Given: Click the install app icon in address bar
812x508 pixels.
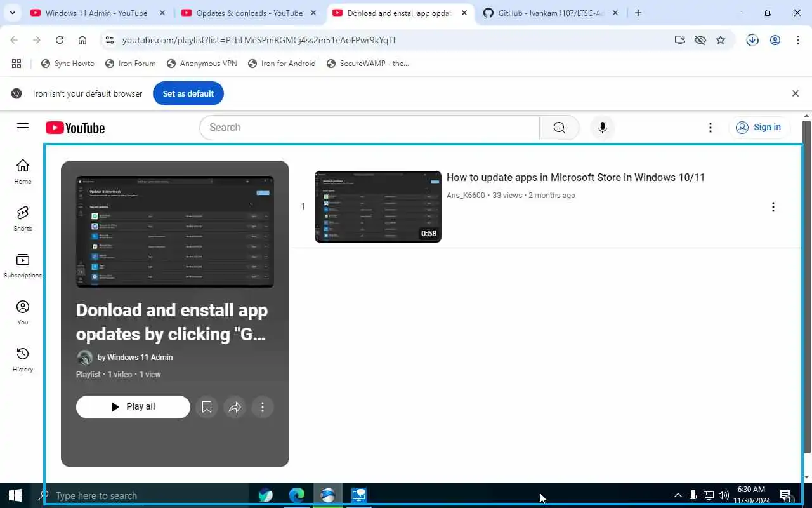Looking at the screenshot, I should click(x=680, y=40).
